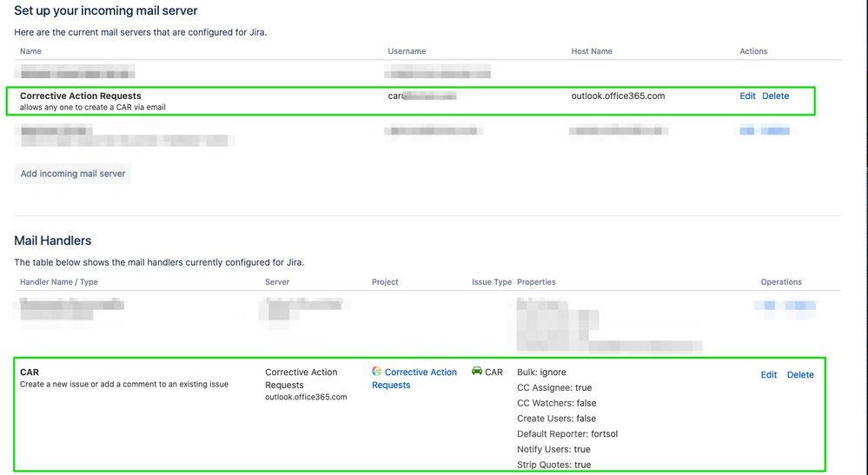Click 'CC Assignee: true' property
This screenshot has height=475, width=868.
[x=554, y=387]
